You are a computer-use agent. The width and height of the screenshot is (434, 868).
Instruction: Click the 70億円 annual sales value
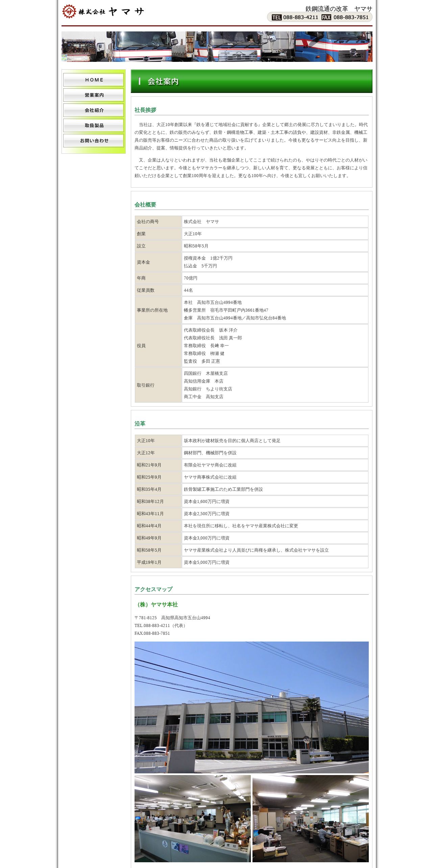[x=191, y=278]
